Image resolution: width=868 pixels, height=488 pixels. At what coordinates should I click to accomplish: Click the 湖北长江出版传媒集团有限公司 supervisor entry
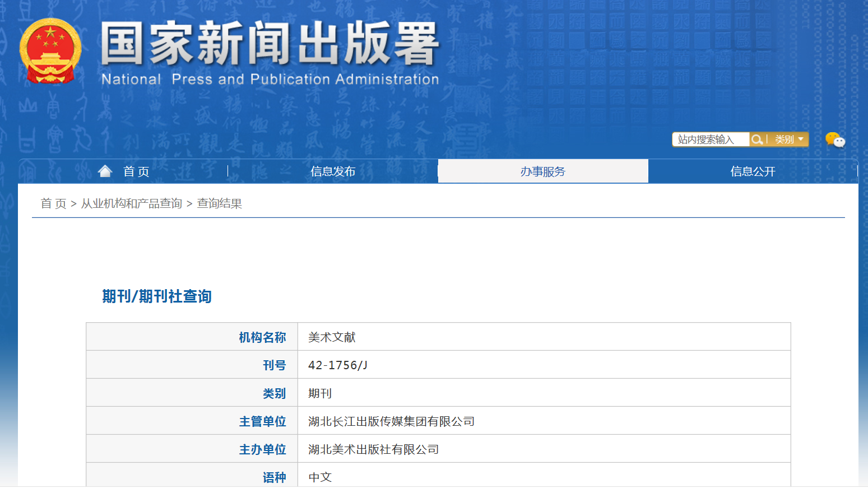[391, 421]
